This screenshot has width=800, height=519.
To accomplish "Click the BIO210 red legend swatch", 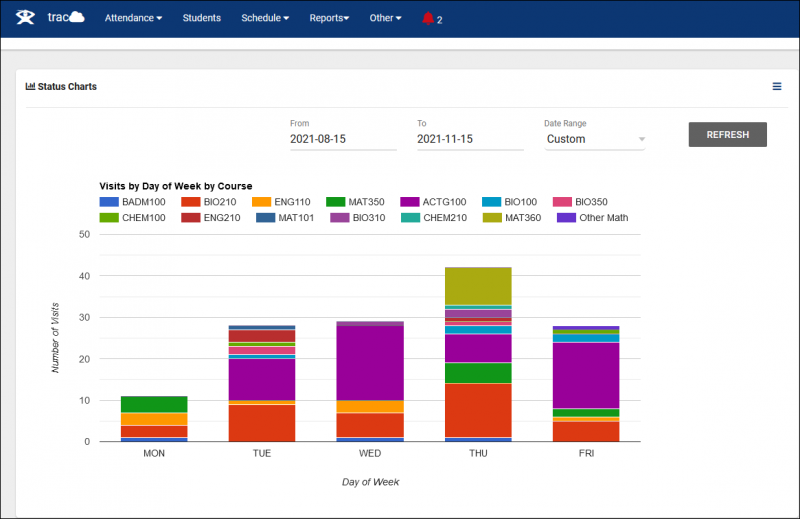I will click(x=189, y=202).
